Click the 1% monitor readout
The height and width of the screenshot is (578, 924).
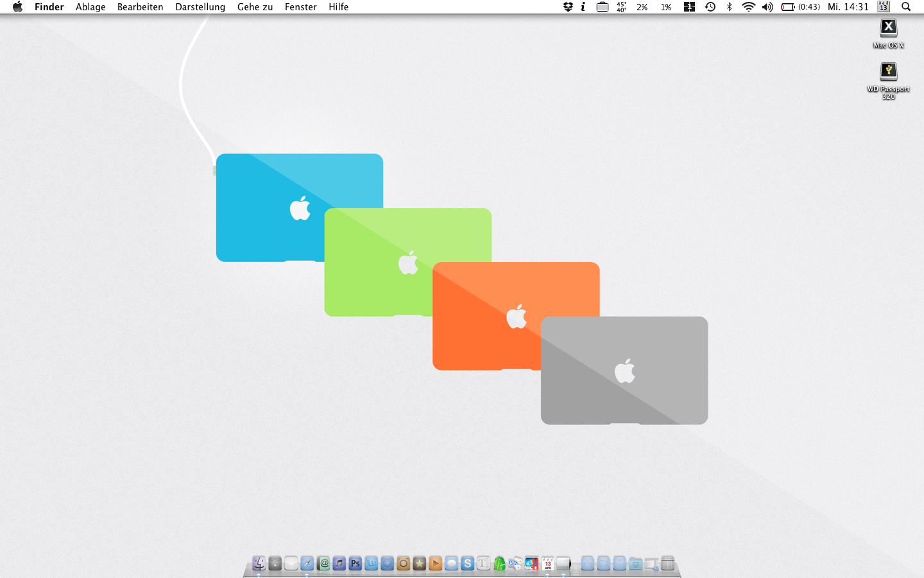[x=666, y=7]
